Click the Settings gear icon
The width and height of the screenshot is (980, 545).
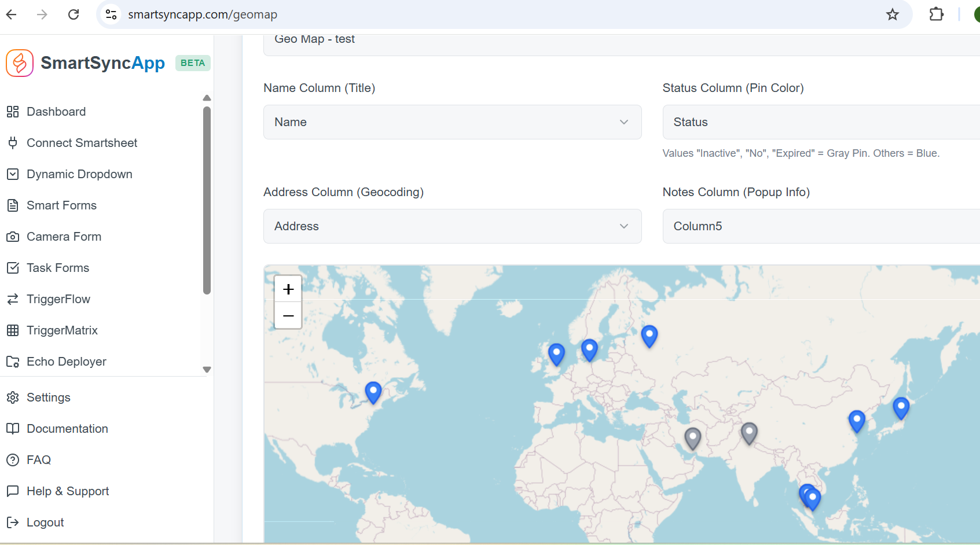[13, 397]
